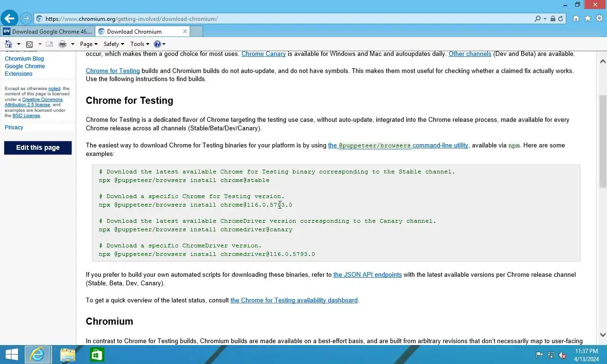607x364 pixels.
Task: Close the Download Chromium tab
Action: pos(185,31)
